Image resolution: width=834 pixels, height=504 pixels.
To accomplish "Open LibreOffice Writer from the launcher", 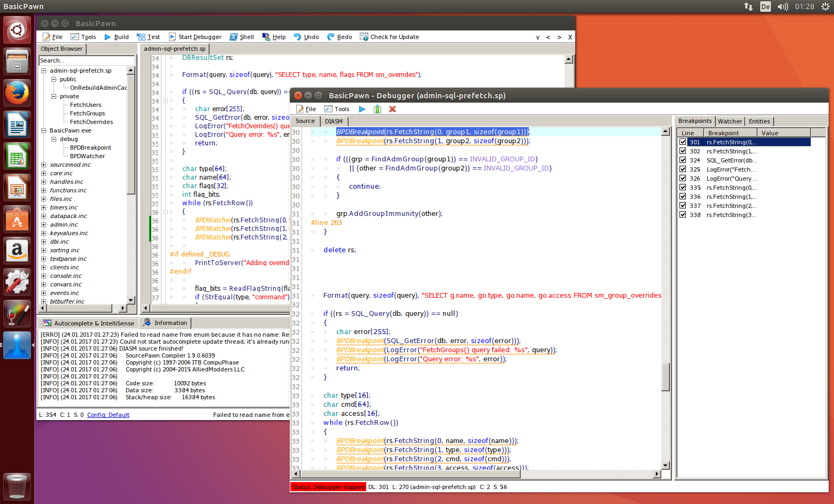I will (17, 125).
